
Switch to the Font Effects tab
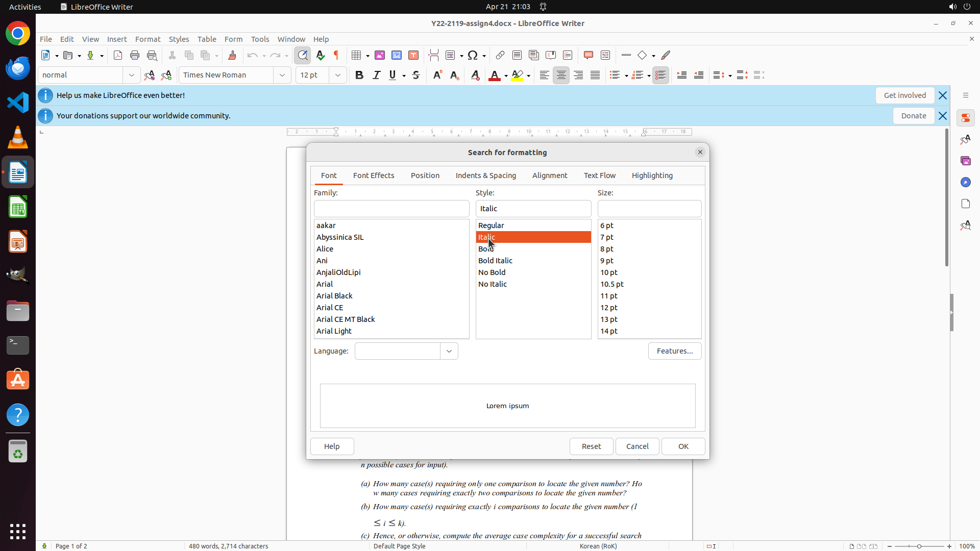374,175
